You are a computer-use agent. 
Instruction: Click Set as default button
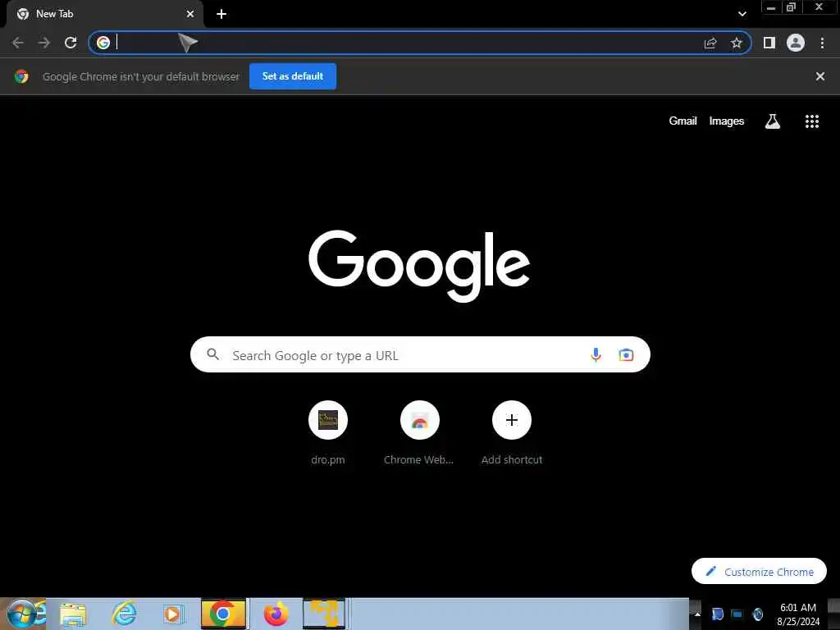click(293, 76)
